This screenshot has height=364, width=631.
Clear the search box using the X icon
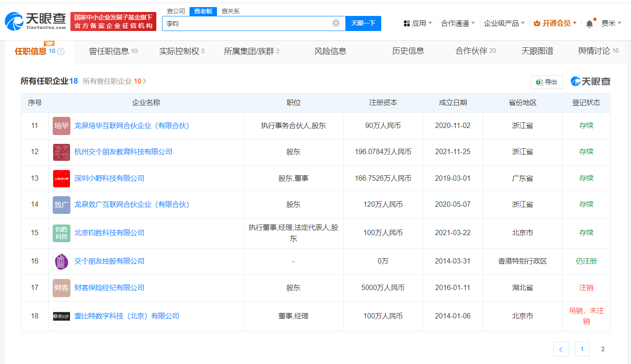(x=336, y=23)
